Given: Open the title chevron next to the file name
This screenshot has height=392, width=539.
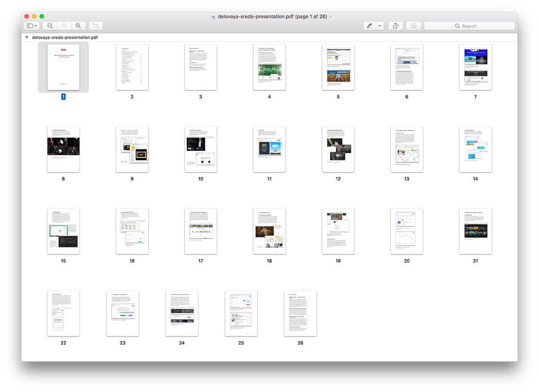Looking at the screenshot, I should click(331, 16).
